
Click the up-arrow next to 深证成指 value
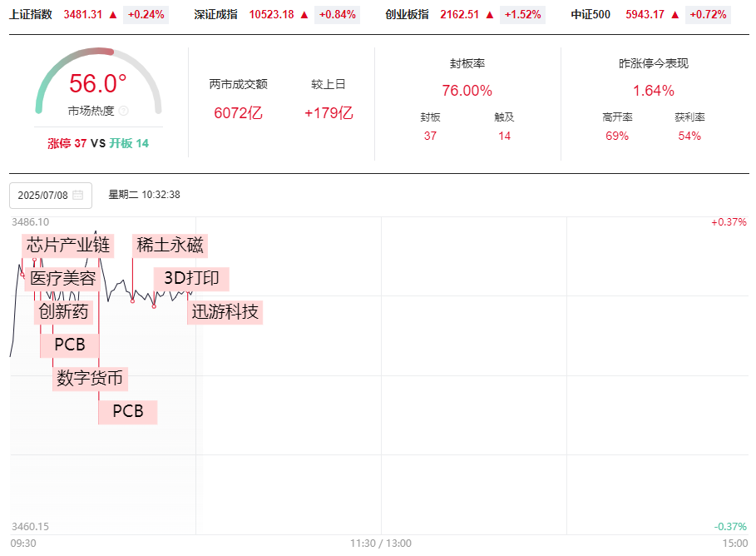tap(304, 15)
